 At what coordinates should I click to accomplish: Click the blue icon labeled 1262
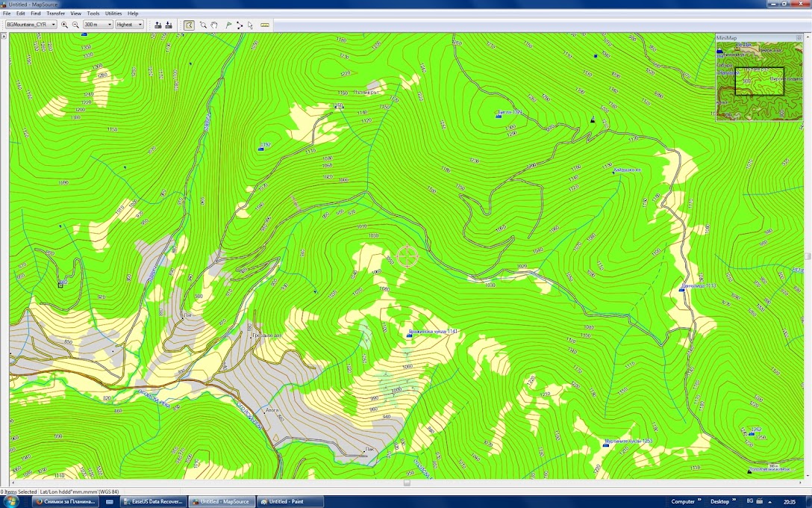[x=751, y=433]
